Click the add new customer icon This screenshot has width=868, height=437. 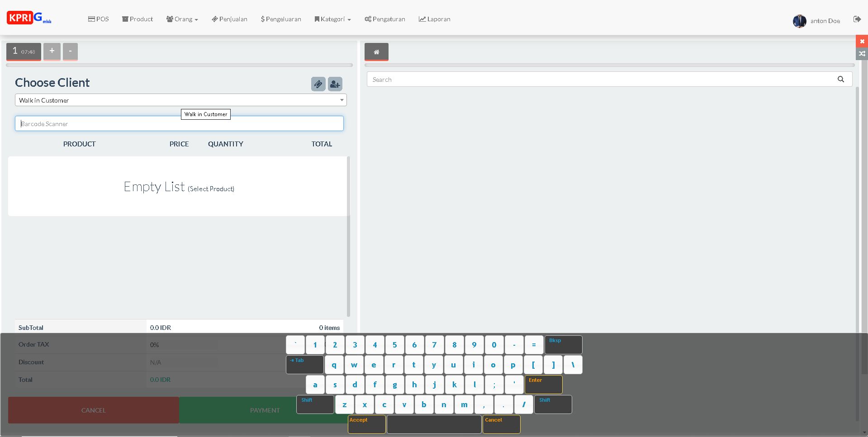335,84
